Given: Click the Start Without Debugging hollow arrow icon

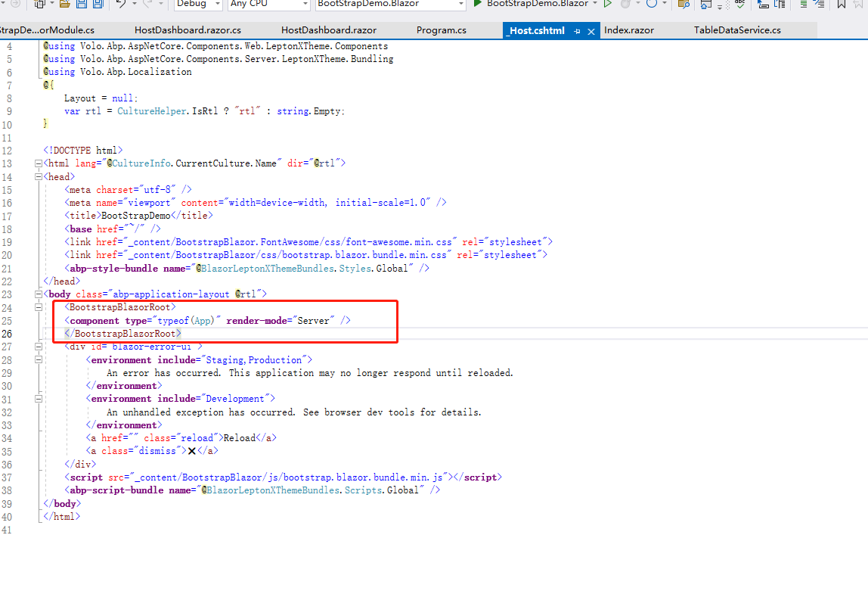Looking at the screenshot, I should (608, 5).
